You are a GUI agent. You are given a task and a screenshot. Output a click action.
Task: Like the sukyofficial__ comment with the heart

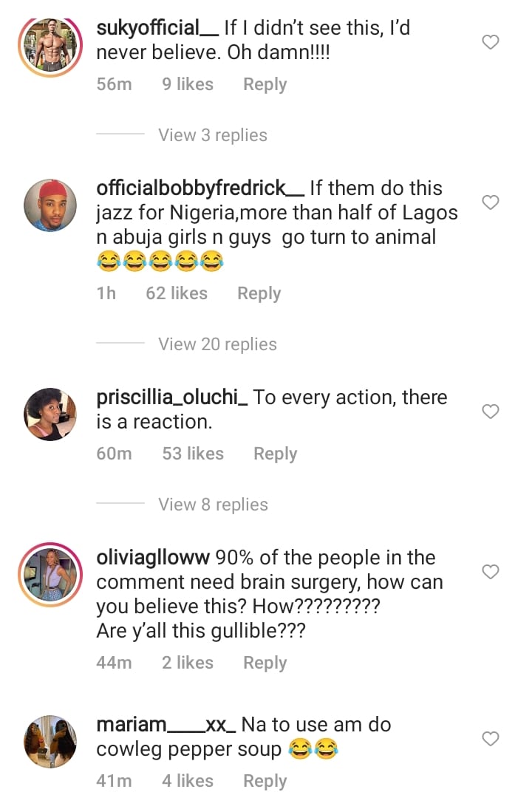coord(491,43)
